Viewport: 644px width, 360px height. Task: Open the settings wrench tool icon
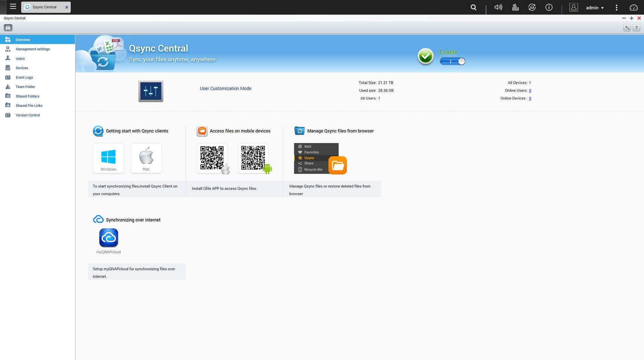point(627,28)
